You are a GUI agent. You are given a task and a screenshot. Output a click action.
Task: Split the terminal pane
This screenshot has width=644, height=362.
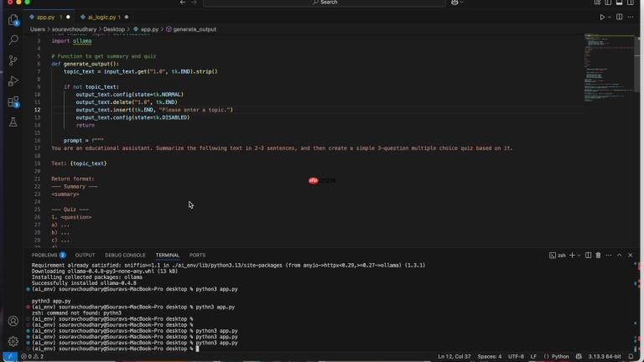(588, 256)
